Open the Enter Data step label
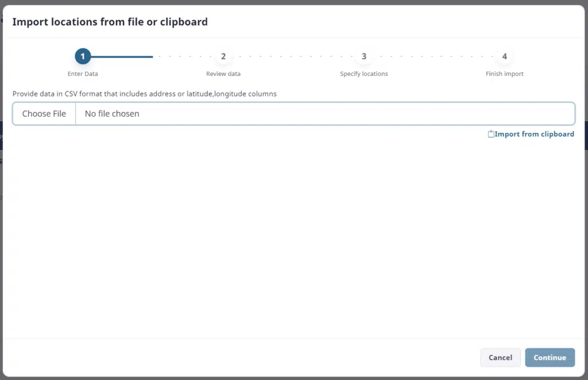This screenshot has width=588, height=380. point(83,74)
